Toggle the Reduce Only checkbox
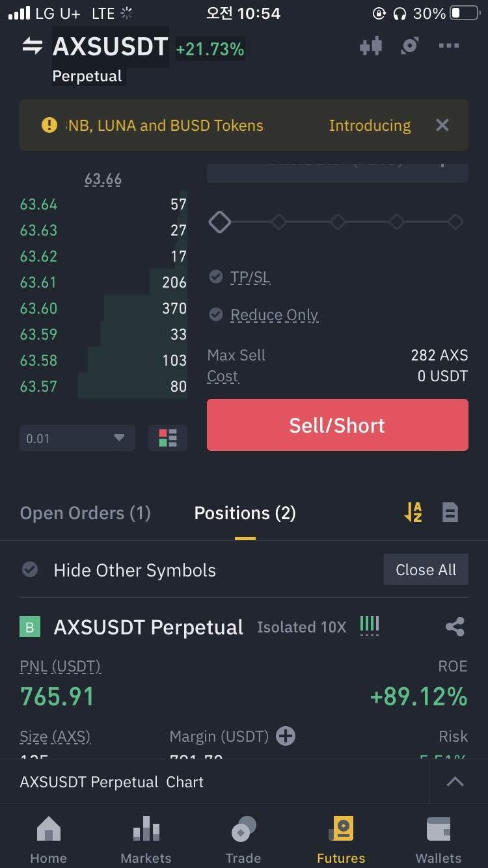Screen dimensions: 488x868 [x=216, y=315]
